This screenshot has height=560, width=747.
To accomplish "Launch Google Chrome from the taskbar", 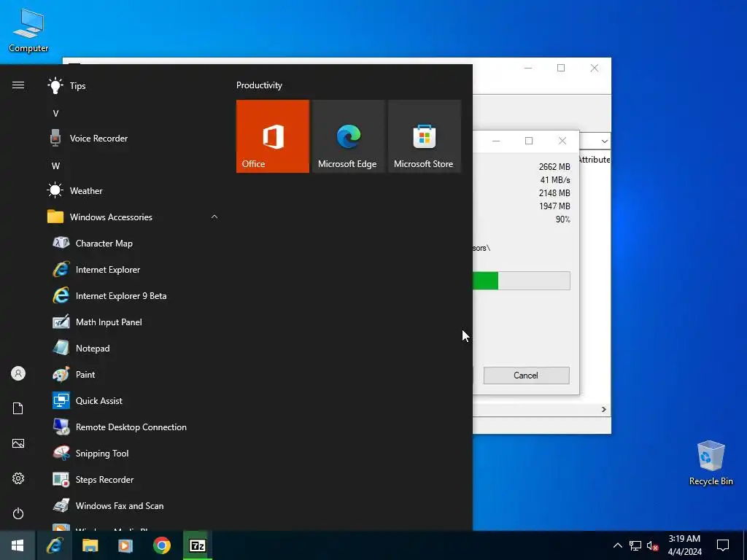I will tap(162, 545).
